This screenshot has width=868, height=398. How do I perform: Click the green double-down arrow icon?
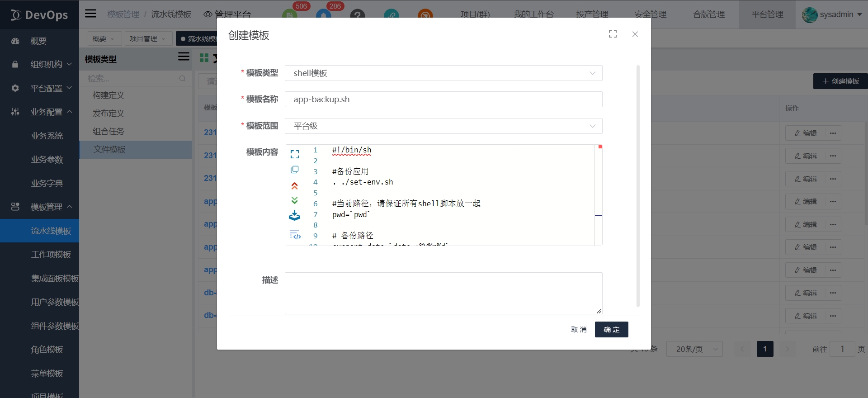[x=295, y=200]
